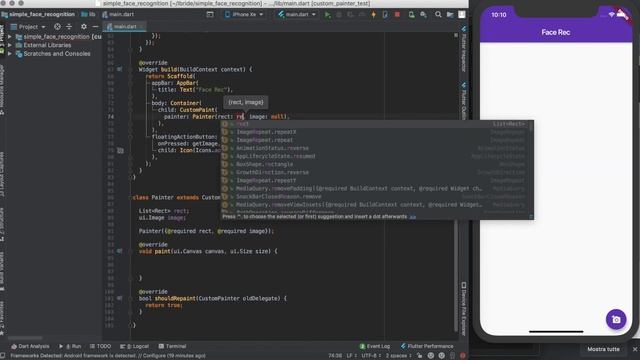This screenshot has width=640, height=360.
Task: Open the project structure folder icon
Action: (450, 15)
